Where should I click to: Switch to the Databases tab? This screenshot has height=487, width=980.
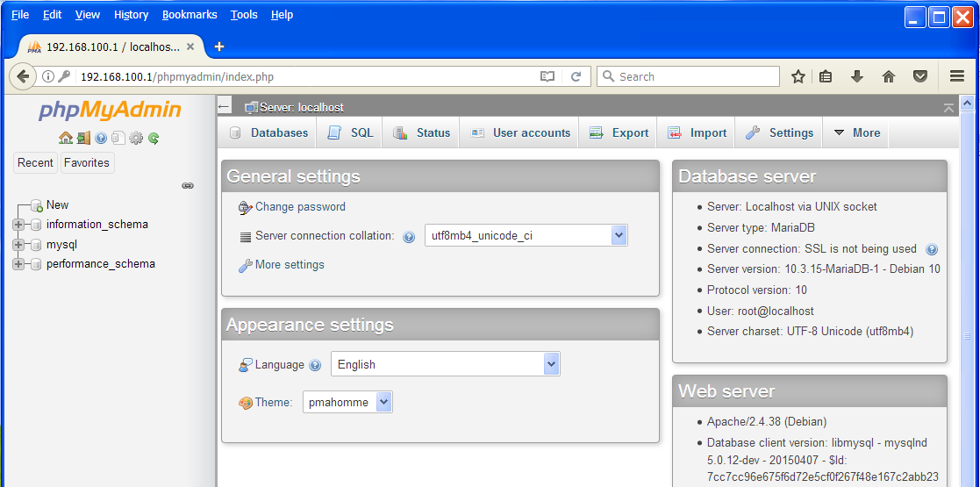click(269, 133)
